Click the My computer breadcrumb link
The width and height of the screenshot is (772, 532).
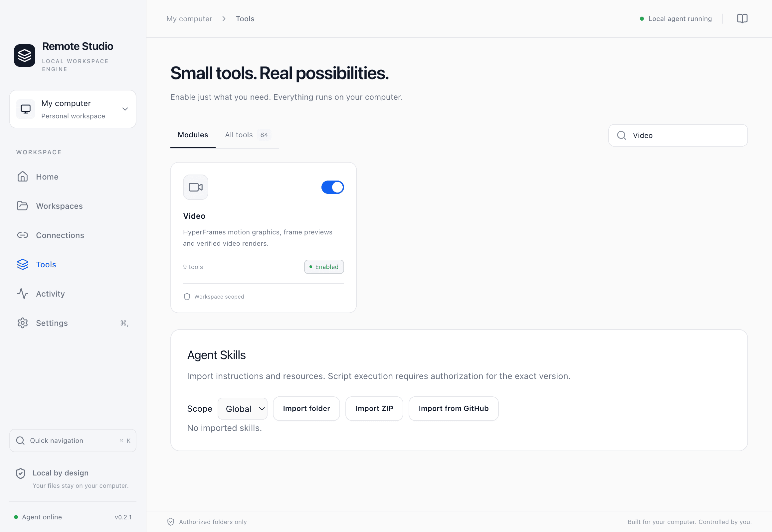189,19
